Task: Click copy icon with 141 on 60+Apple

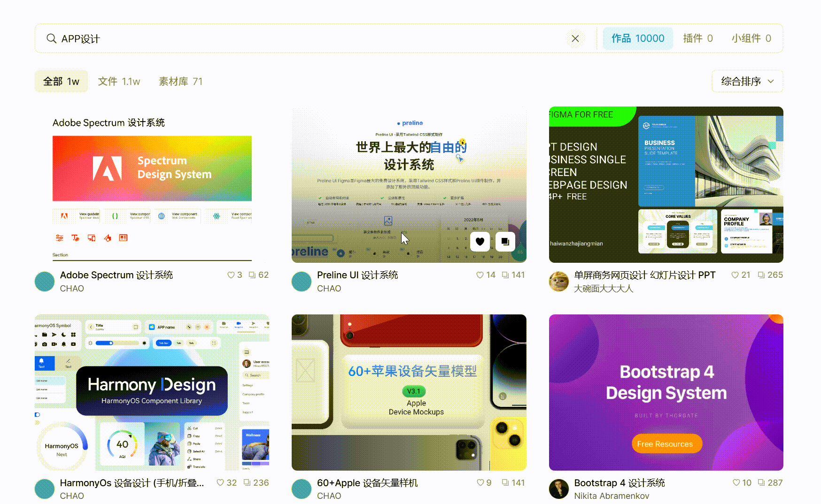Action: point(505,482)
